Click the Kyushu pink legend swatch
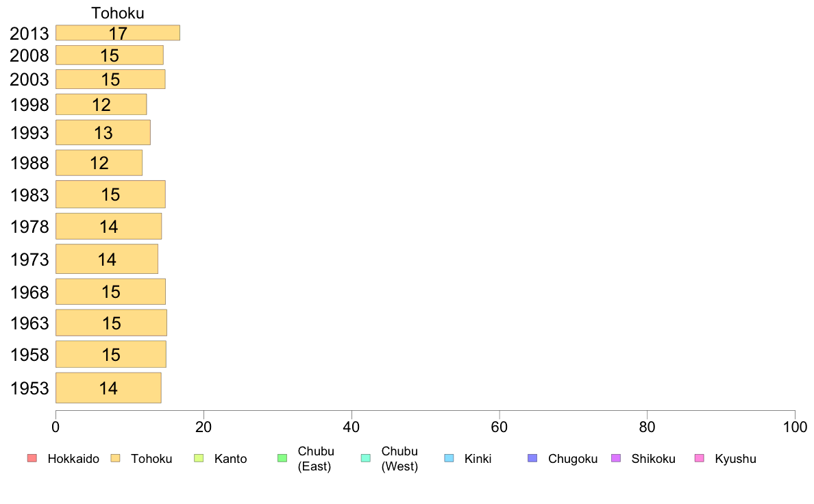The height and width of the screenshot is (504, 814). click(x=700, y=458)
